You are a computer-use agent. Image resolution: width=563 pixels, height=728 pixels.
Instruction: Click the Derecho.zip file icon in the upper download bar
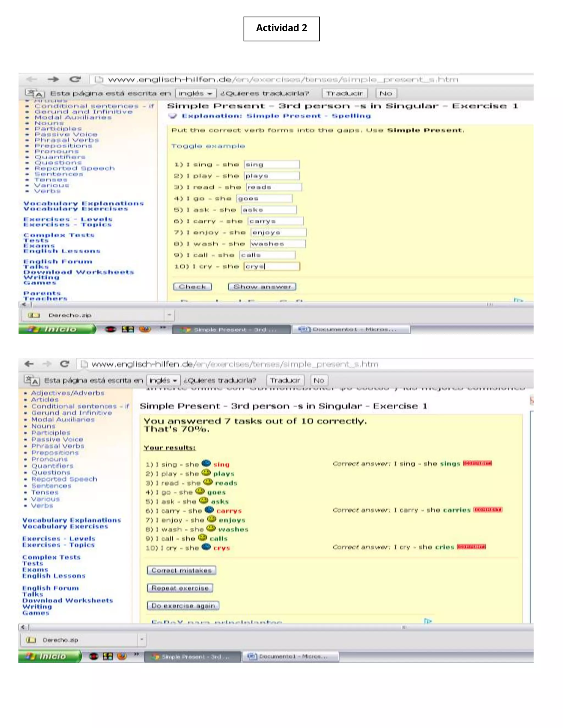pyautogui.click(x=34, y=315)
